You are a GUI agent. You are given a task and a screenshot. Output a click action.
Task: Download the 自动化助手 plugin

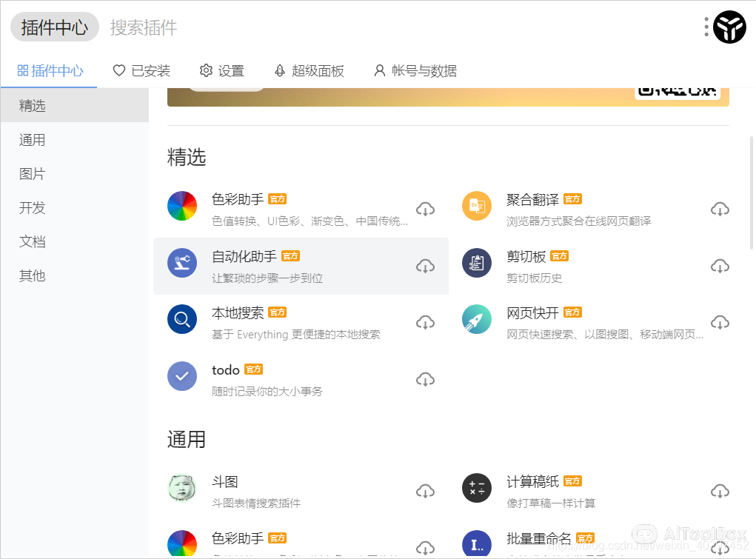click(425, 266)
